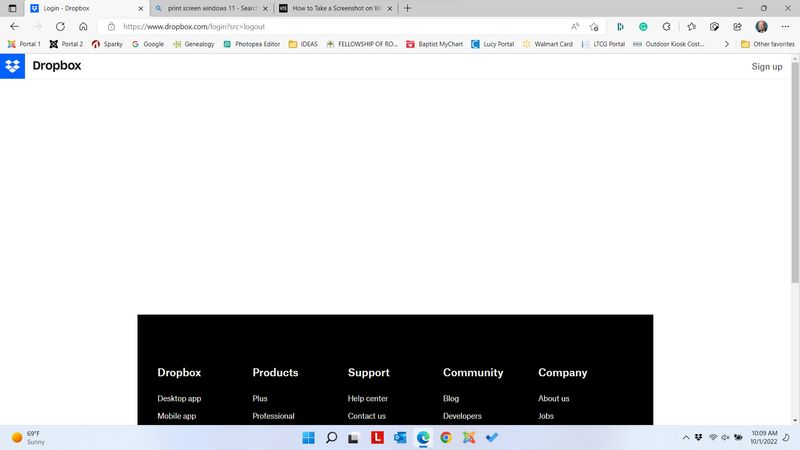Open Windows Start menu from taskbar
Screen dimensions: 800x450
(x=308, y=438)
